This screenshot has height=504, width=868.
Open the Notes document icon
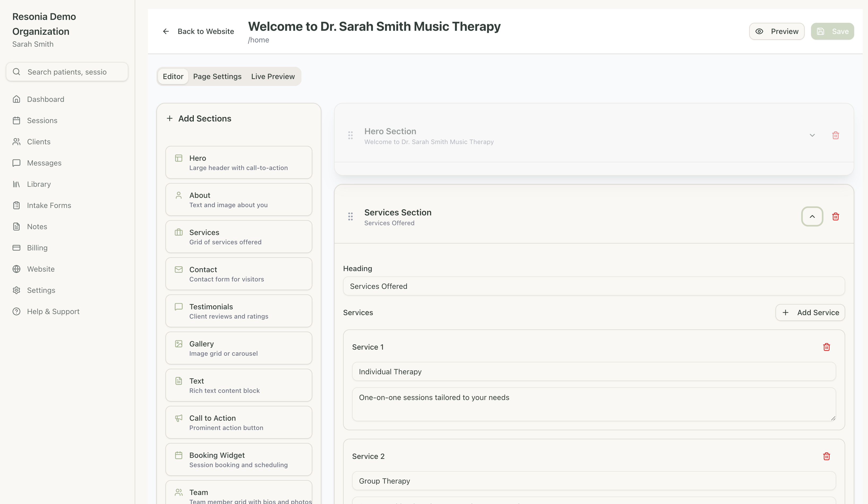[16, 227]
